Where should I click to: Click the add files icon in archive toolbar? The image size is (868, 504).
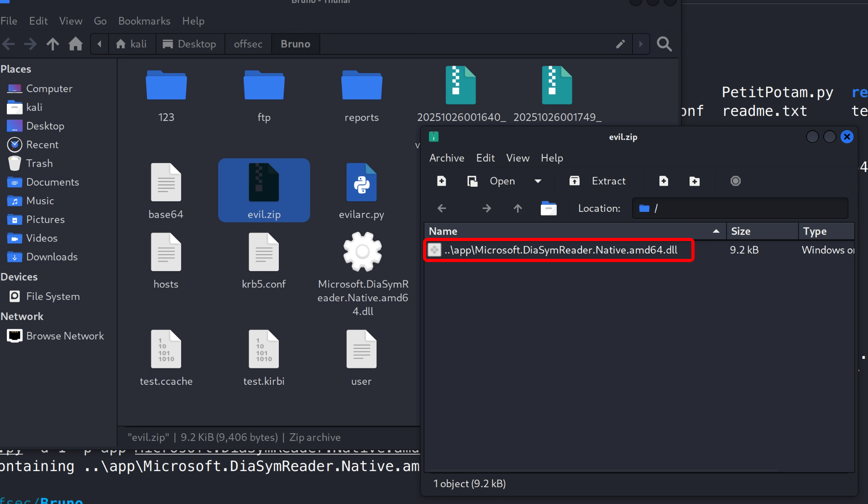click(664, 181)
